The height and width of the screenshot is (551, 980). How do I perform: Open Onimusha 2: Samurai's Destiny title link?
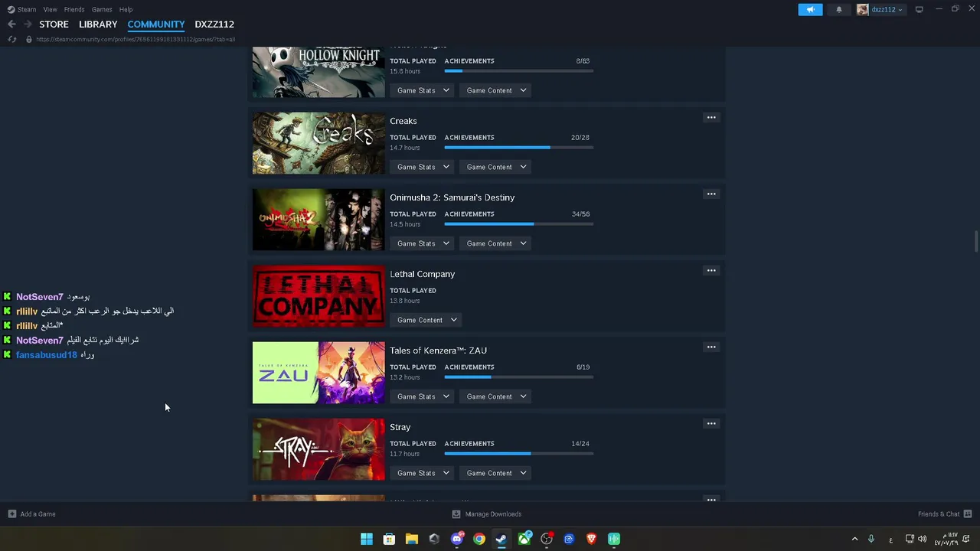pos(452,197)
